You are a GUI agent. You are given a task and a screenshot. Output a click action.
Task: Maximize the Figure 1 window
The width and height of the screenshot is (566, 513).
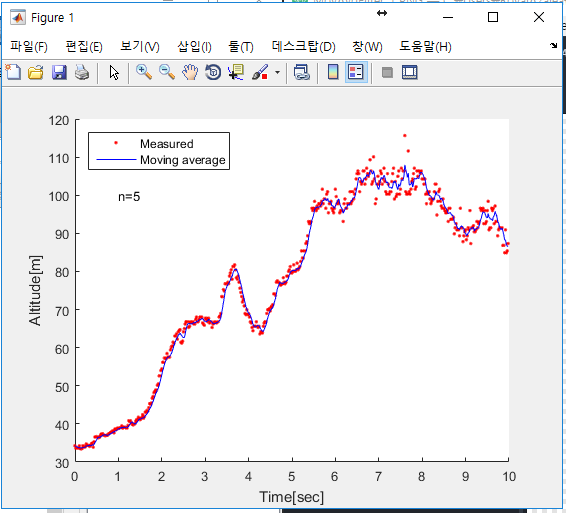[x=493, y=17]
